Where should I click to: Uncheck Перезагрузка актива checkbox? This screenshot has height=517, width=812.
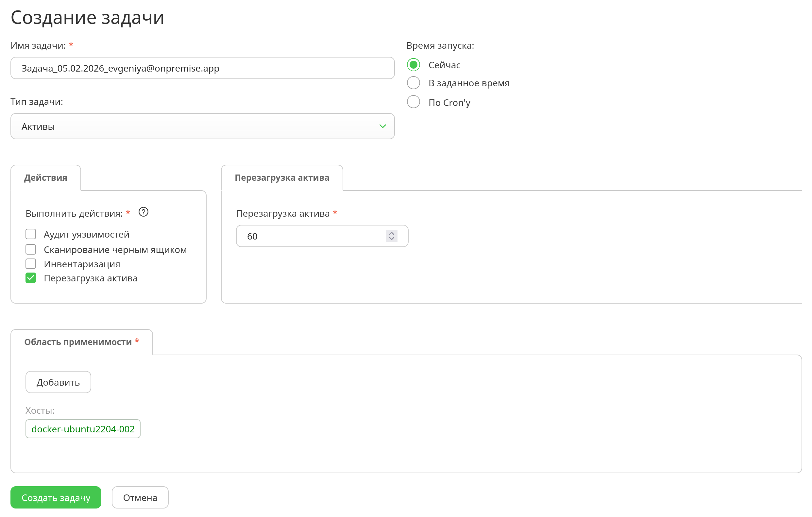[31, 278]
